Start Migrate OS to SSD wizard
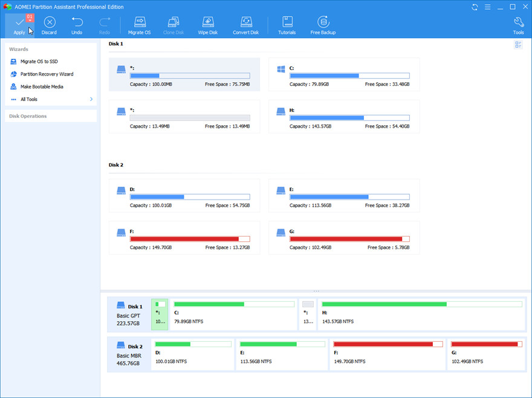The height and width of the screenshot is (398, 532). [39, 62]
